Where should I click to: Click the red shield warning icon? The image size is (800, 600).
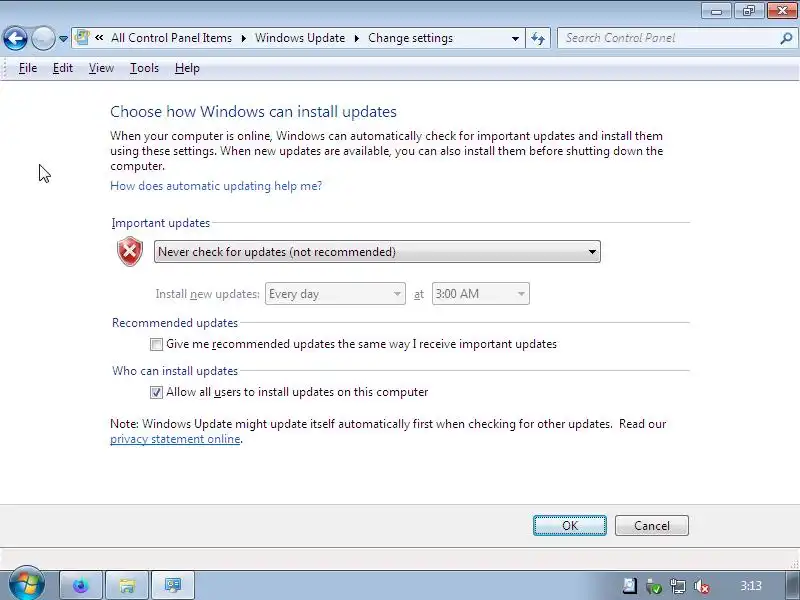pyautogui.click(x=130, y=252)
